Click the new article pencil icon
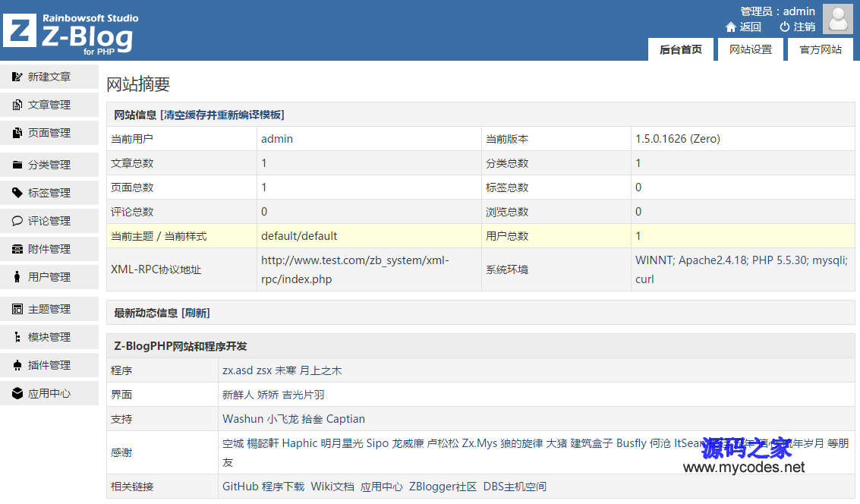Viewport: 860px width, 504px height. pyautogui.click(x=17, y=77)
